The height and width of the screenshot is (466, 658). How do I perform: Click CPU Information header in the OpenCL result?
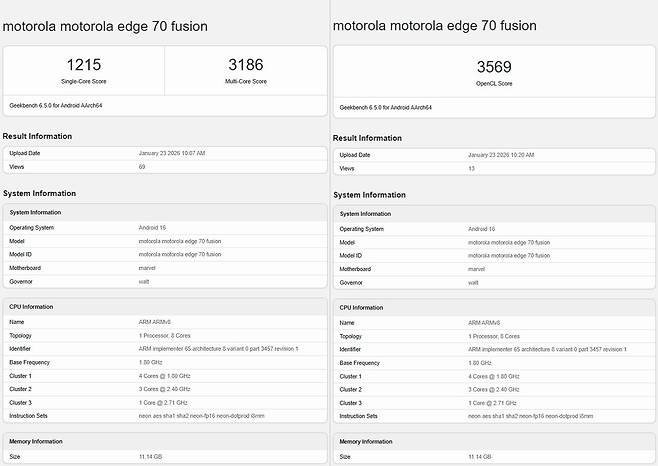(361, 308)
